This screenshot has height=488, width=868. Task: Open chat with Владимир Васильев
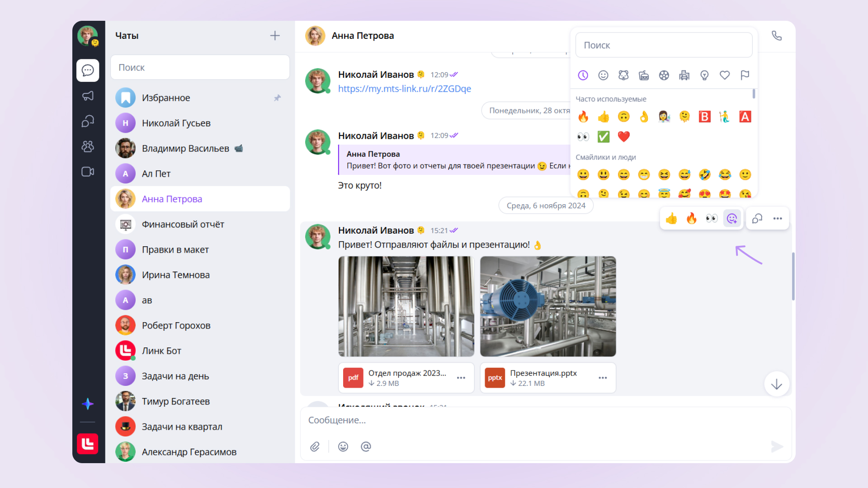pyautogui.click(x=200, y=148)
